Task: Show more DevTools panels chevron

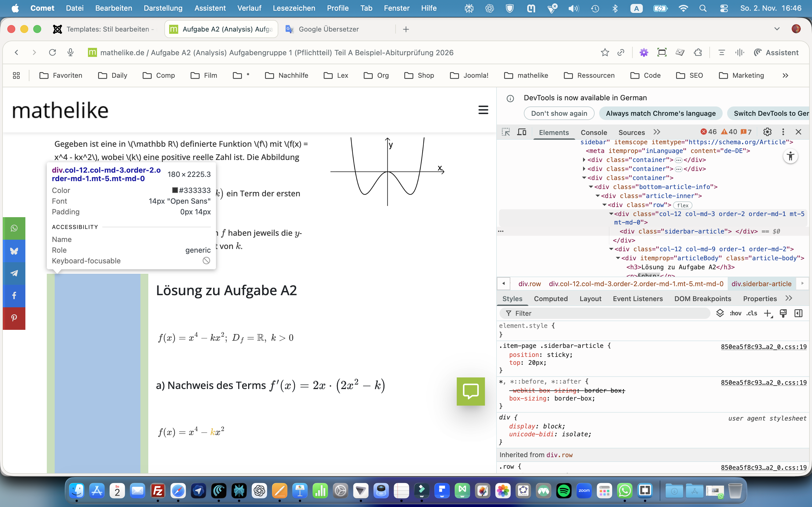Action: [x=657, y=132]
